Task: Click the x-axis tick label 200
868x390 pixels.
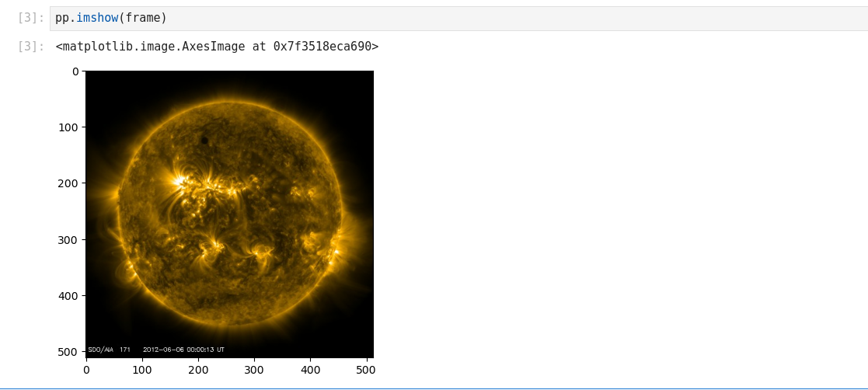Action: click(198, 371)
